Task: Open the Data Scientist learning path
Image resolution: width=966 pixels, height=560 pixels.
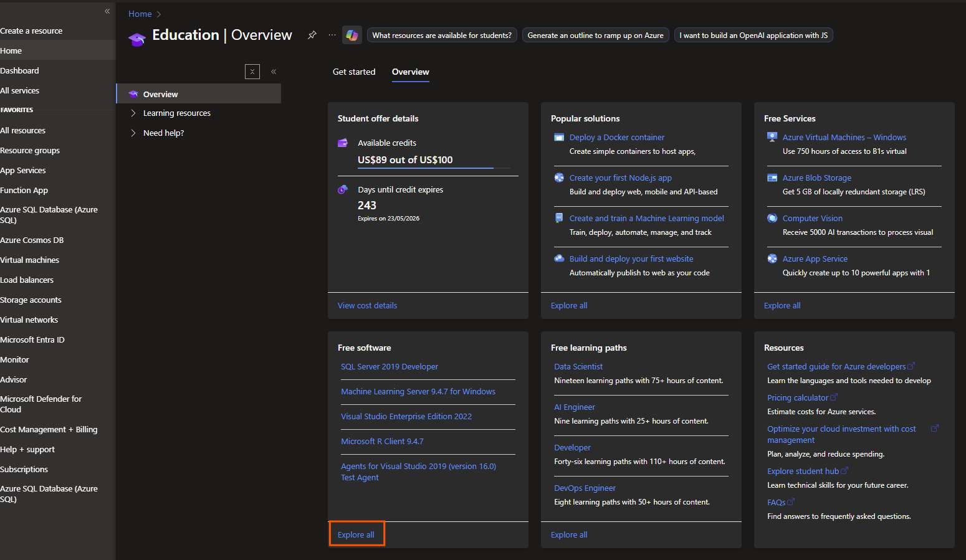Action: point(578,367)
